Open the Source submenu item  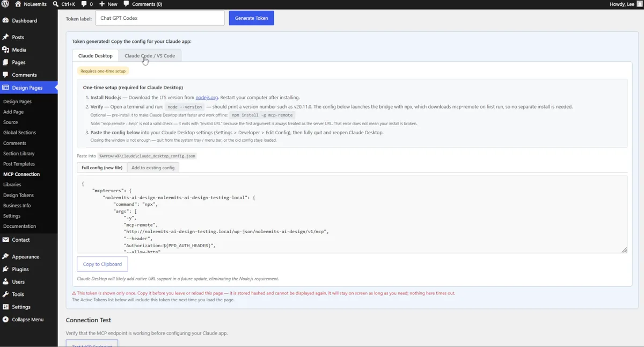(x=10, y=122)
